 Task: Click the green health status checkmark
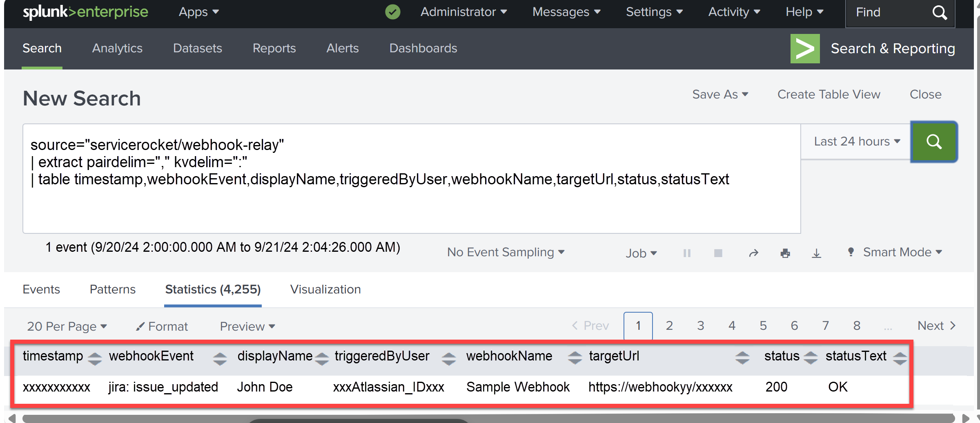click(x=392, y=12)
